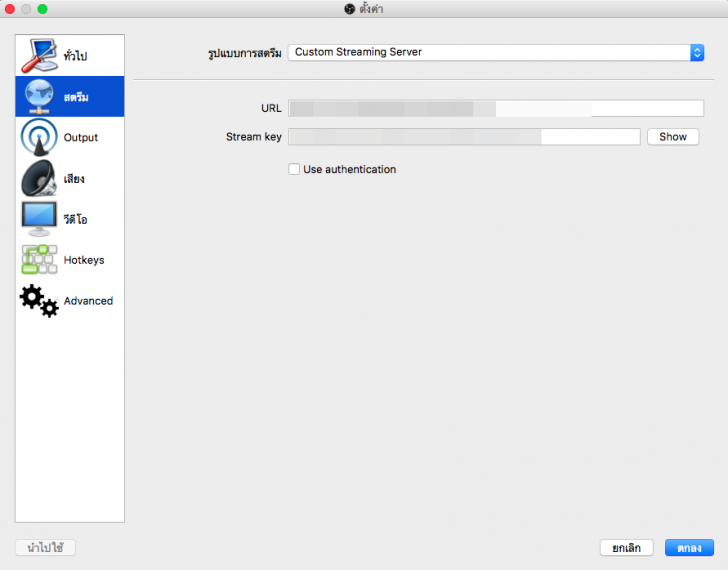
Task: Open the Output broadcast antenna icon
Action: coord(39,137)
